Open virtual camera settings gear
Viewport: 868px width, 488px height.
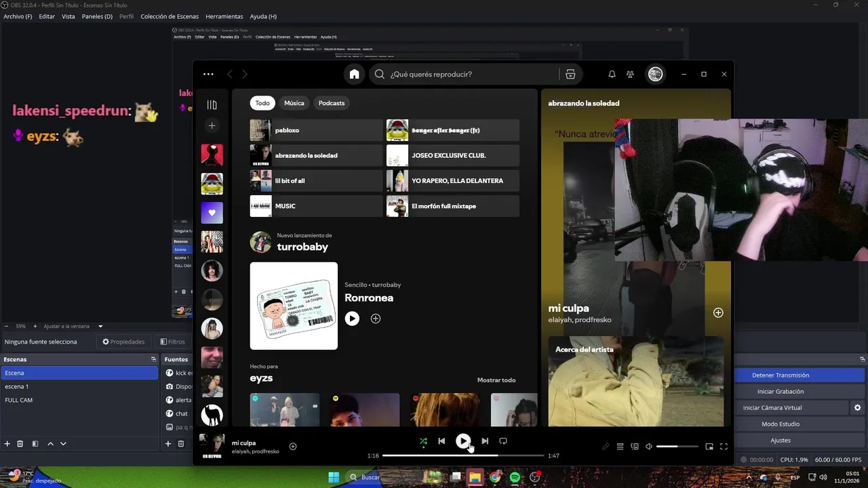tap(857, 408)
